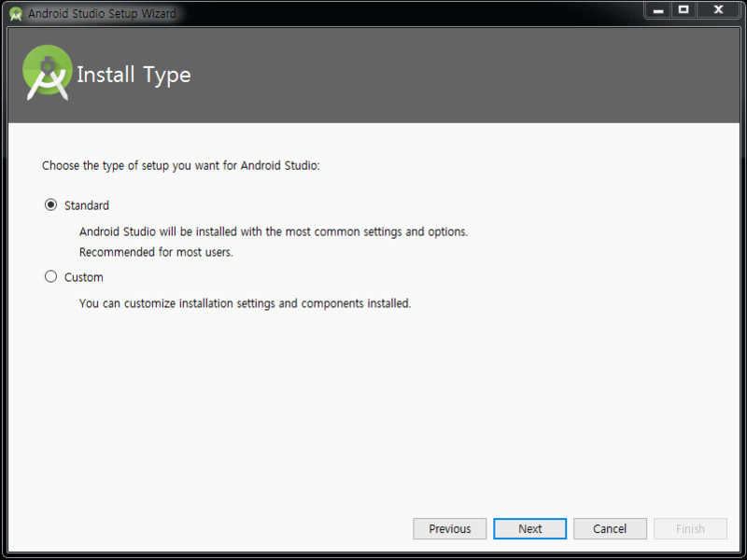The width and height of the screenshot is (747, 560).
Task: Click the 'Android Studio Setup Wizard' window title
Action: (102, 14)
